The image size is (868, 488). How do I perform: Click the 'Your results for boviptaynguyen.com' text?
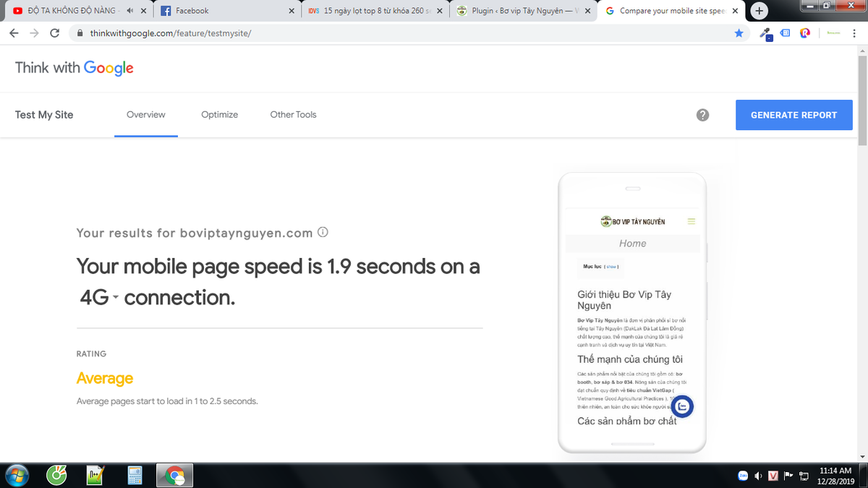click(x=195, y=233)
